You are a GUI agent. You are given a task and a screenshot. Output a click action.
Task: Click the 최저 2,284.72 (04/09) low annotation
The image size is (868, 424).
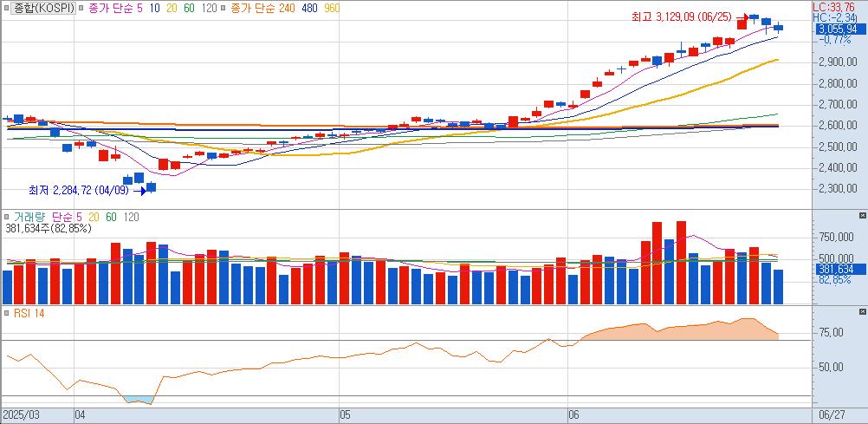pyautogui.click(x=79, y=191)
